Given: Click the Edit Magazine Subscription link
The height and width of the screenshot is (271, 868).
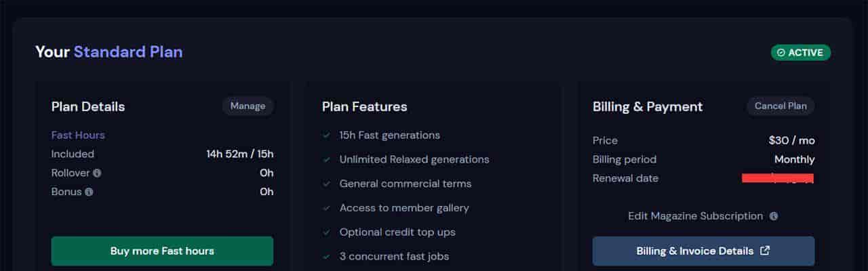Looking at the screenshot, I should pos(695,216).
